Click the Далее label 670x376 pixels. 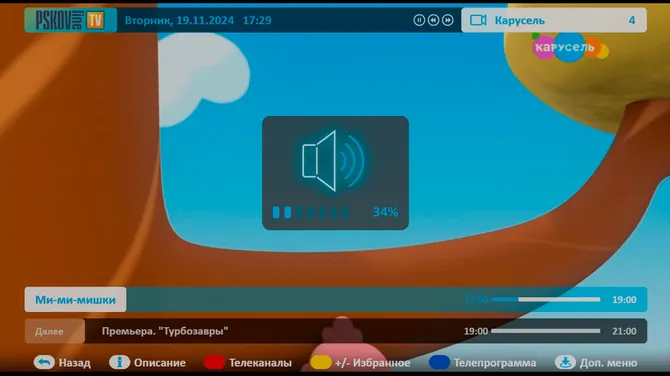coord(49,331)
